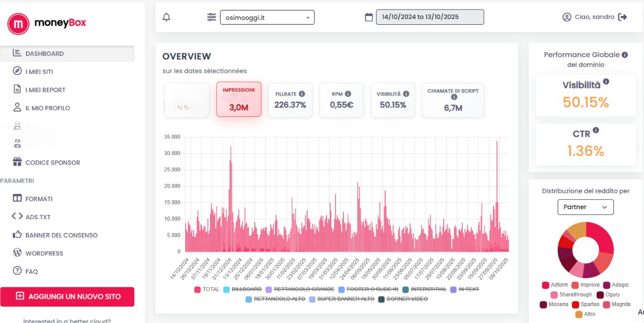Go to FORMATI in the sidebar
The height and width of the screenshot is (323, 644).
[x=39, y=199]
